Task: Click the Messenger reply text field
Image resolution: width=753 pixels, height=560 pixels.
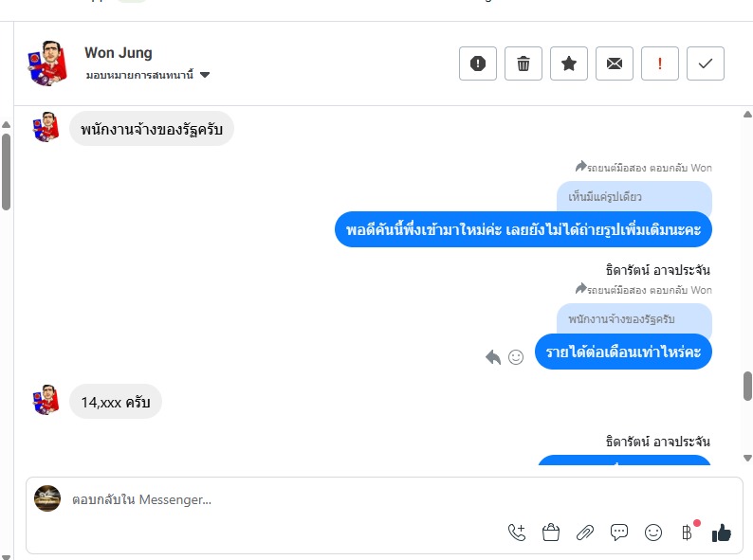Action: 285,499
